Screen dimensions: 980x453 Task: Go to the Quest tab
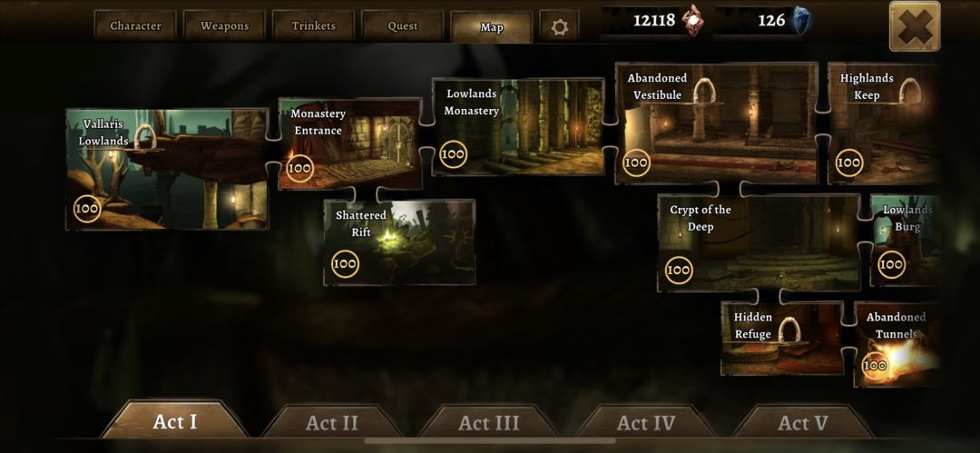click(403, 26)
